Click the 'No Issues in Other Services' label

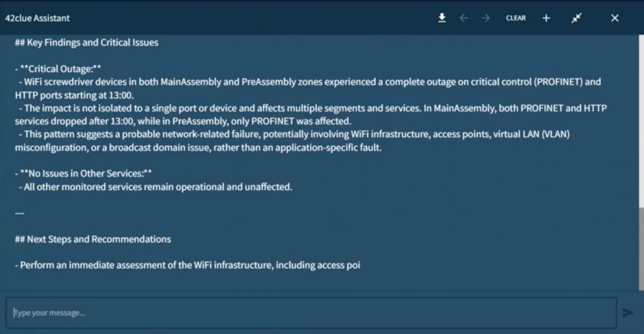point(86,173)
